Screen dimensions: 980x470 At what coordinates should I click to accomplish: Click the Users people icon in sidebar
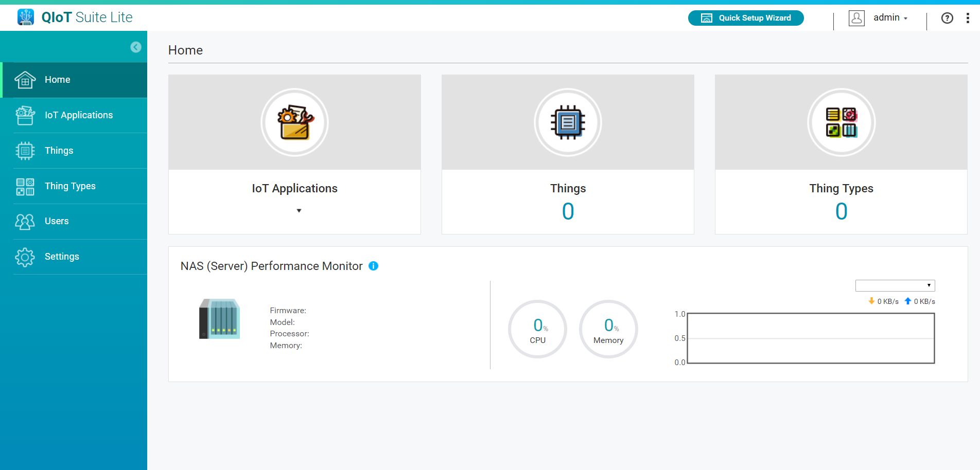pos(25,222)
